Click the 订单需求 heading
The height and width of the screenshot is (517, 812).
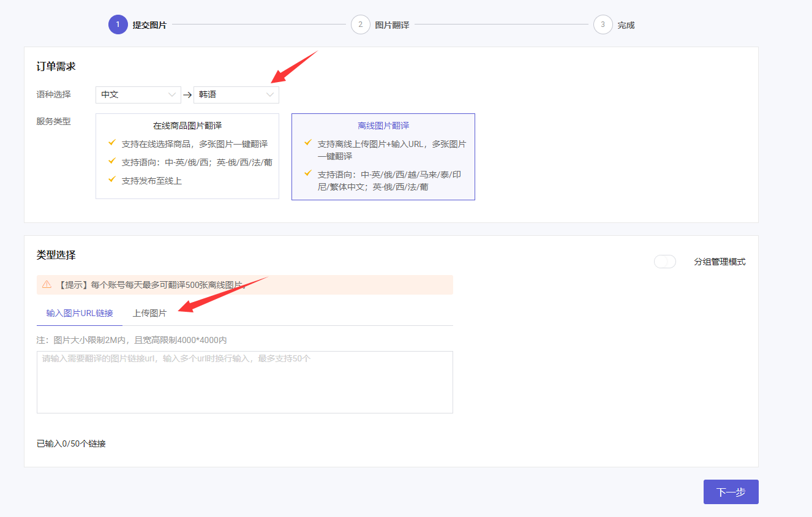click(x=56, y=66)
